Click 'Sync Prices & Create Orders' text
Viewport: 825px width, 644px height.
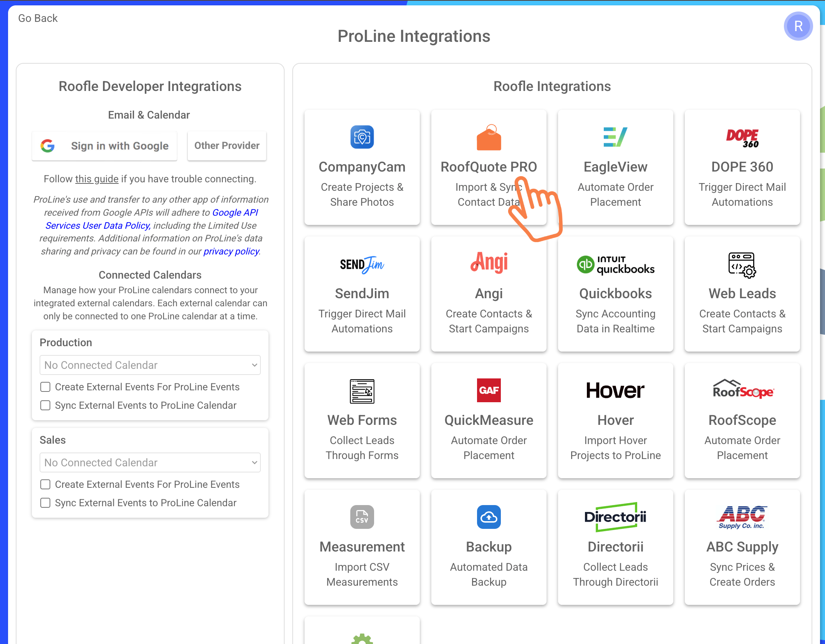click(x=742, y=575)
